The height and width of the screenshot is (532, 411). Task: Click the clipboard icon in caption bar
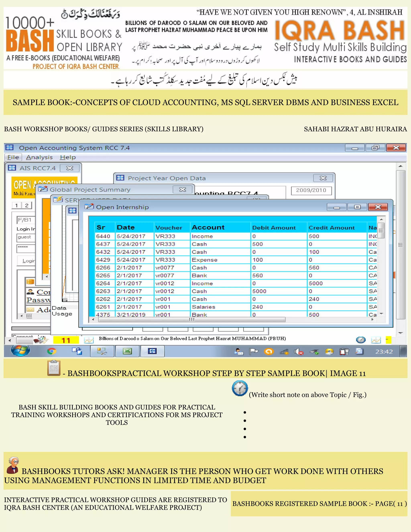point(54,368)
